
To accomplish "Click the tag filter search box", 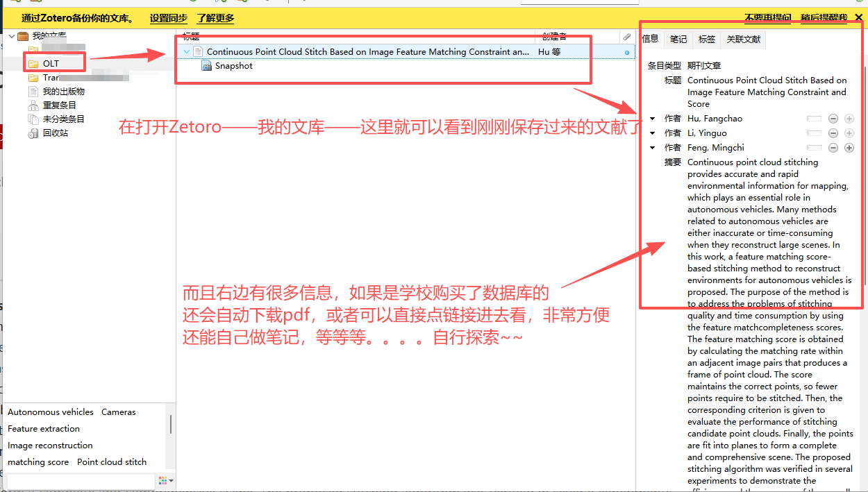I will coord(81,481).
